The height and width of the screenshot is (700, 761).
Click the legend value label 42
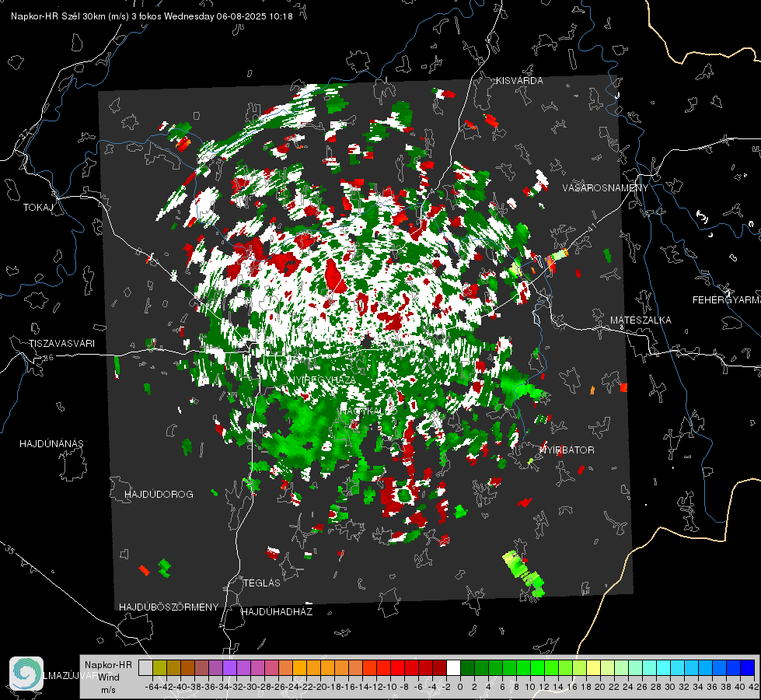[754, 687]
